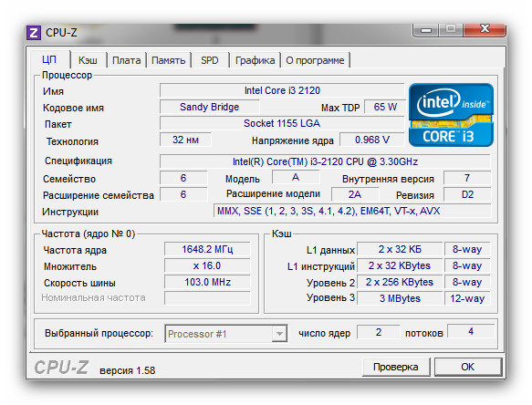This screenshot has height=405, width=532.
Task: Click the 32 нм technology value
Action: pos(185,140)
